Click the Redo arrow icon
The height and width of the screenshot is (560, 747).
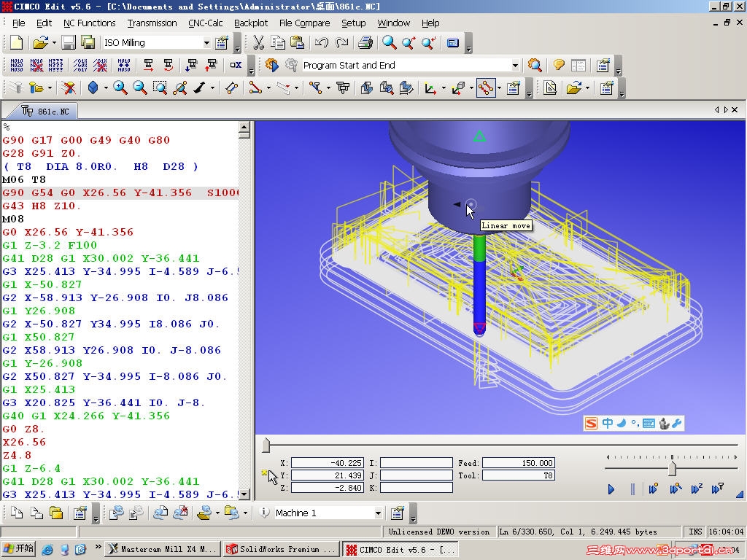(341, 43)
